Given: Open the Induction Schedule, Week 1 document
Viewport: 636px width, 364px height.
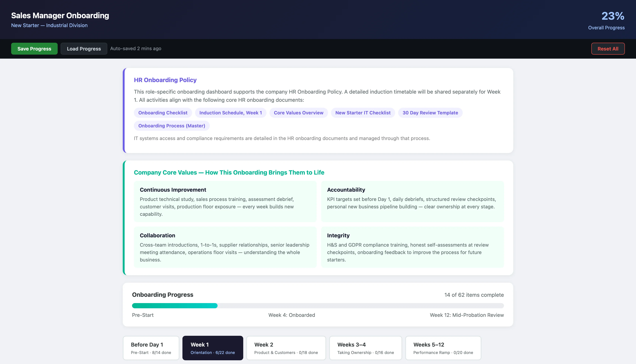Looking at the screenshot, I should tap(231, 113).
